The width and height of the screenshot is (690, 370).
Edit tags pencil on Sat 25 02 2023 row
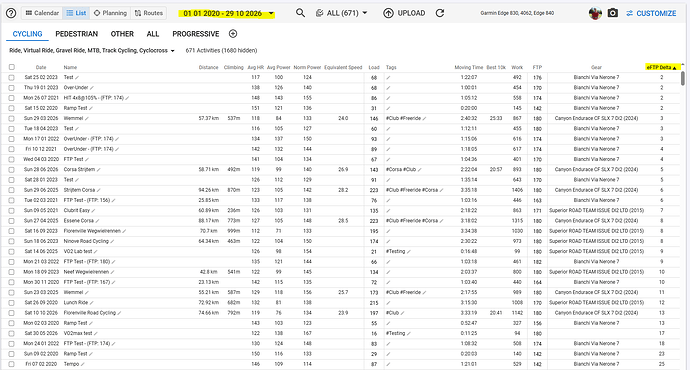click(x=388, y=77)
